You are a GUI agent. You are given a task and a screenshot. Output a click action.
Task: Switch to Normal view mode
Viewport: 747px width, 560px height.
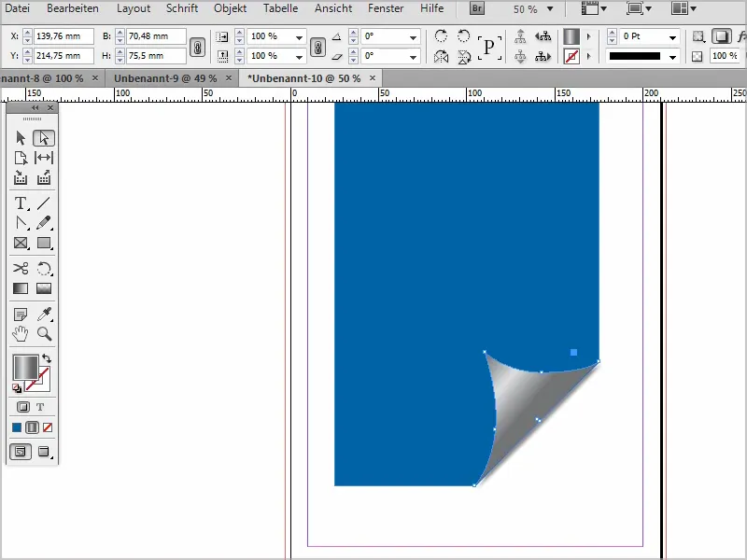(x=21, y=452)
